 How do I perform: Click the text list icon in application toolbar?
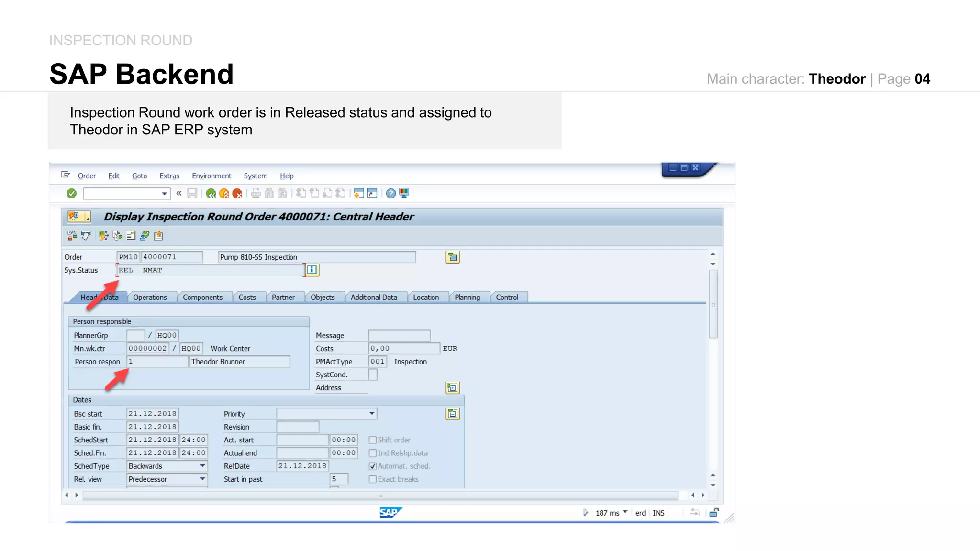tap(131, 235)
